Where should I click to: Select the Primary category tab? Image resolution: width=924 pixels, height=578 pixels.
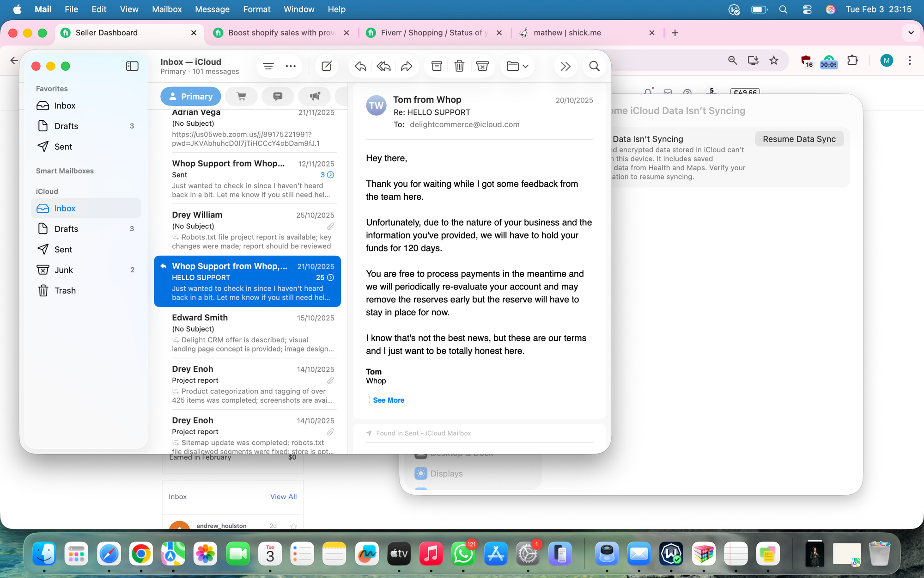click(x=190, y=96)
